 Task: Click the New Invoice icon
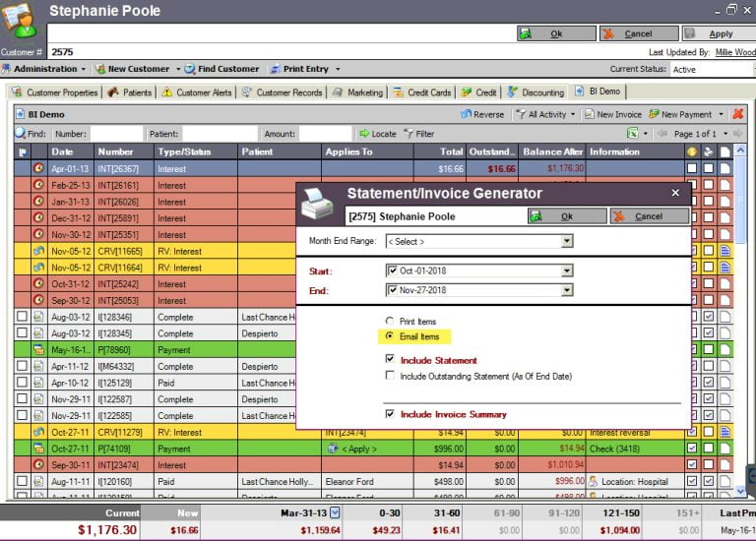coord(589,114)
